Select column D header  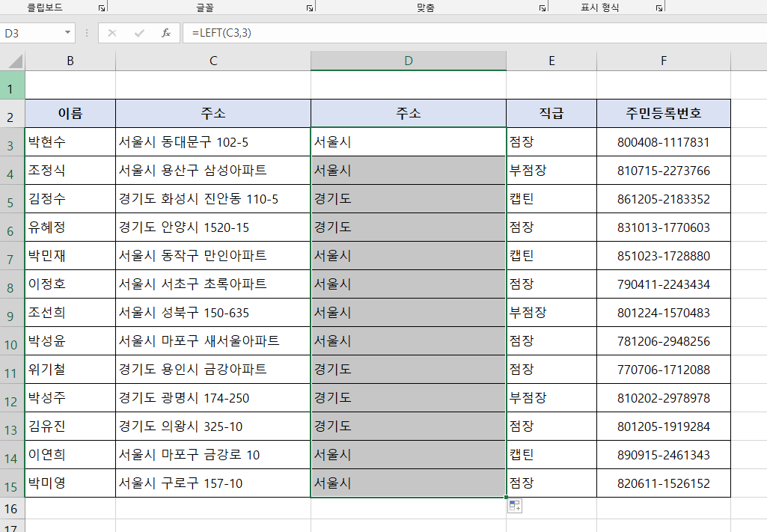[409, 61]
